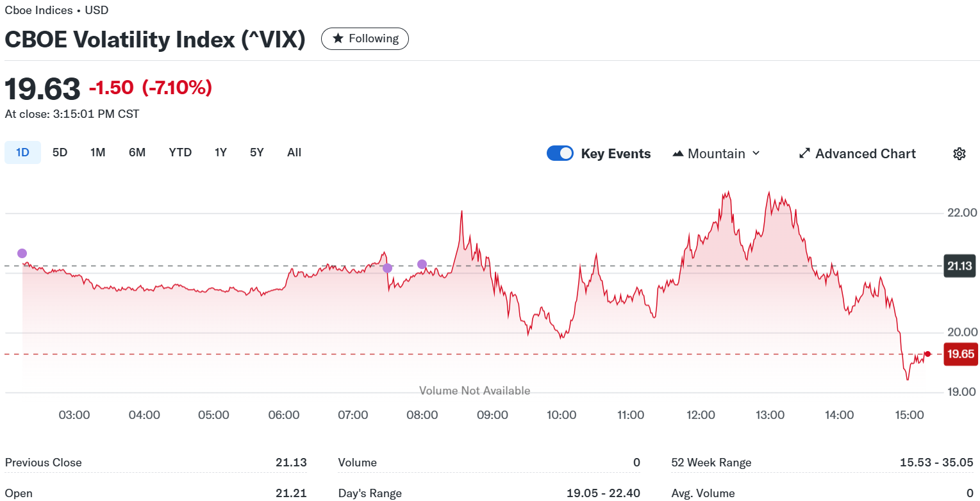Click the 19.00 y-axis label
The height and width of the screenshot is (501, 980).
962,392
